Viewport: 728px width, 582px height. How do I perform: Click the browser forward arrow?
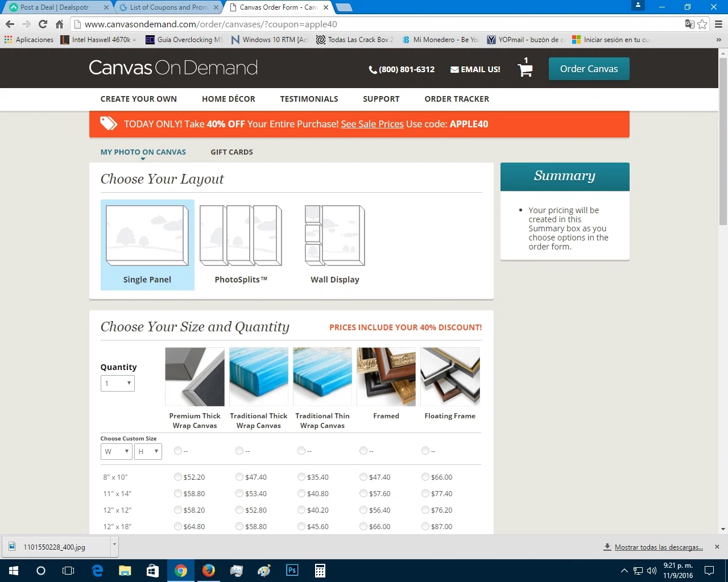coord(26,24)
